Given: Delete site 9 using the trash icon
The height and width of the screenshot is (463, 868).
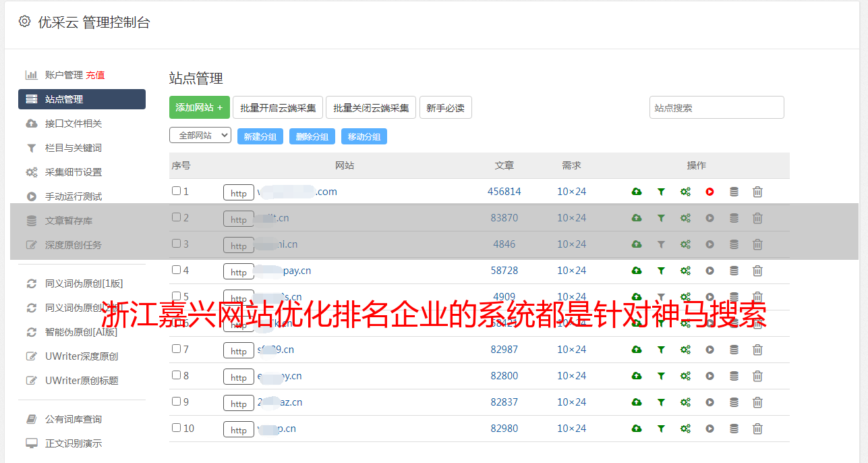Looking at the screenshot, I should tap(757, 402).
